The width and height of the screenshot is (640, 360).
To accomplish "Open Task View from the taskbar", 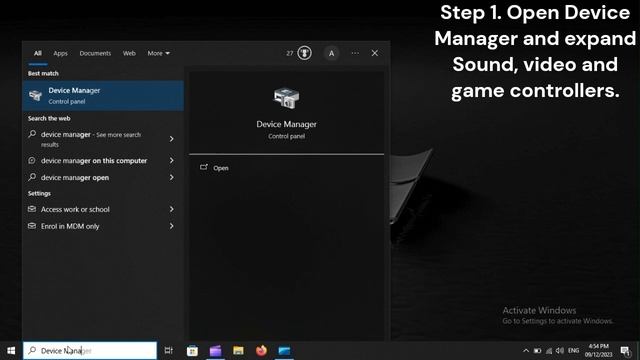I will click(x=169, y=350).
